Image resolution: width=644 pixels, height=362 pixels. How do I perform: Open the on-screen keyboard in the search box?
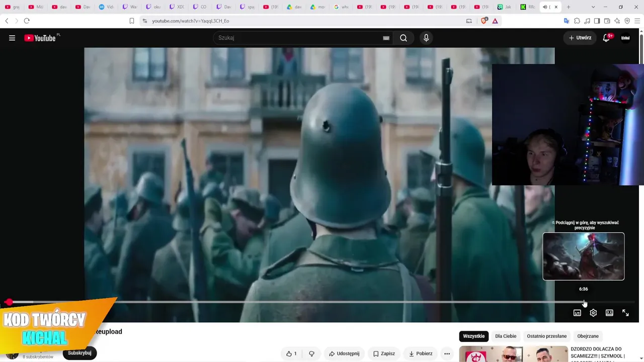click(x=386, y=38)
